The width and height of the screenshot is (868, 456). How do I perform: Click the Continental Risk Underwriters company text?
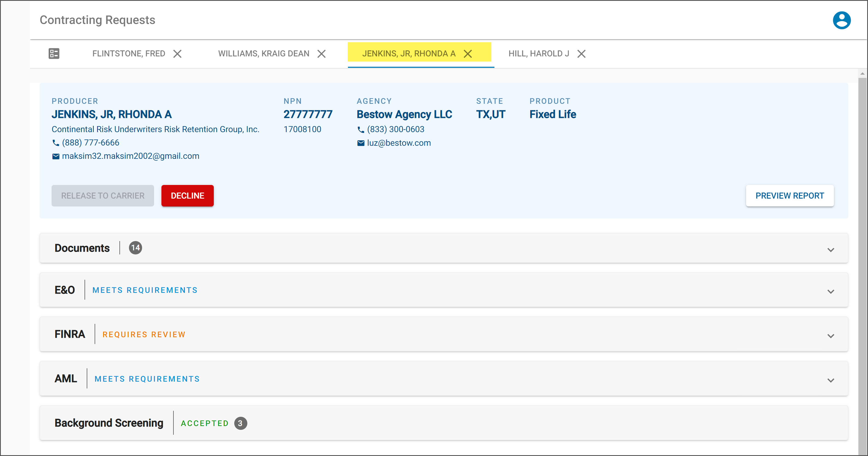(x=155, y=129)
